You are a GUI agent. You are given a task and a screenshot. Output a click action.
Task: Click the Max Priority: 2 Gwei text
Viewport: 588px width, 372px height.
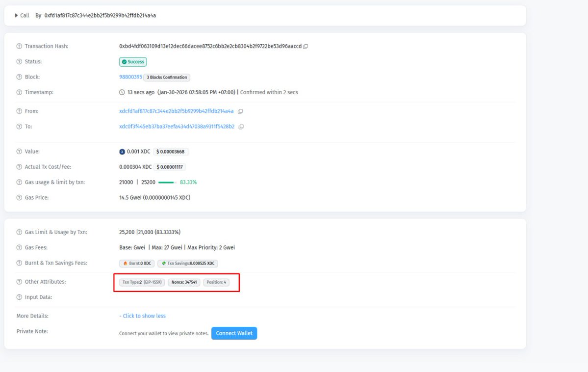(x=211, y=248)
